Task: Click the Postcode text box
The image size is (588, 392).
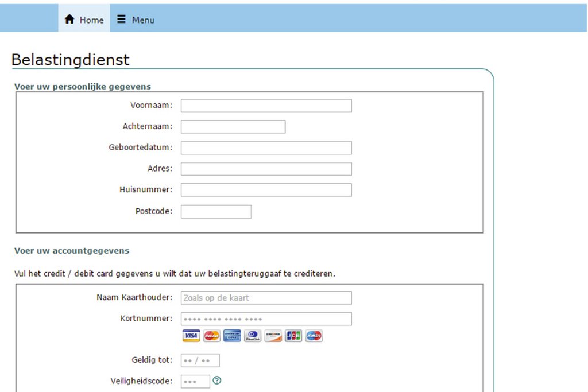Action: 216,211
